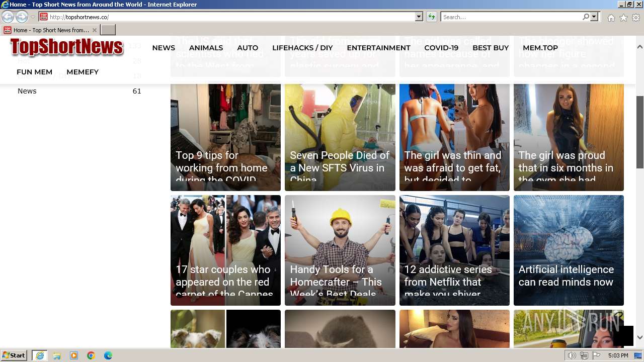Open the MEMEFY menu item
This screenshot has width=644, height=362.
pyautogui.click(x=83, y=72)
